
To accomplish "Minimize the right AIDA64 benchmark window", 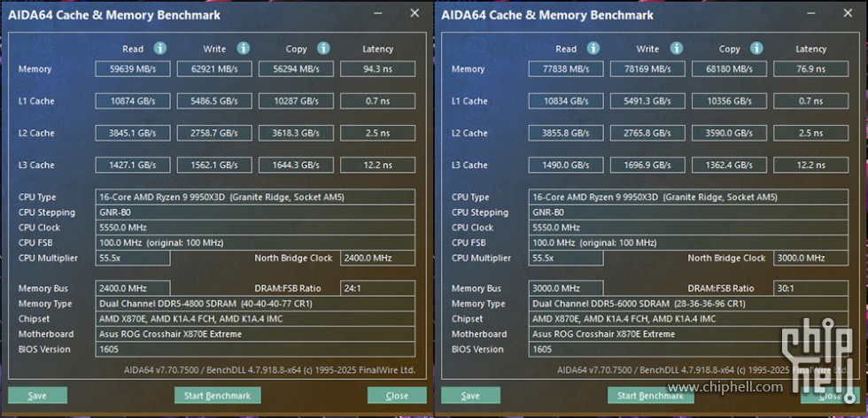I will click(x=811, y=14).
